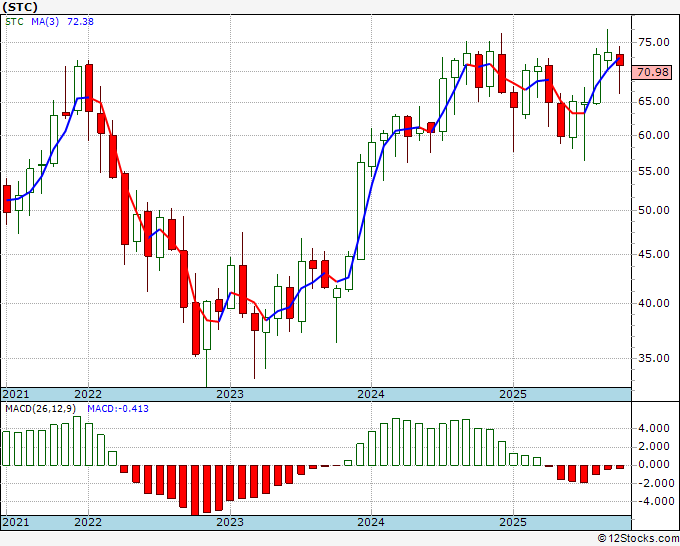Click the 55.00 price axis label
The image size is (680, 546).
[654, 171]
